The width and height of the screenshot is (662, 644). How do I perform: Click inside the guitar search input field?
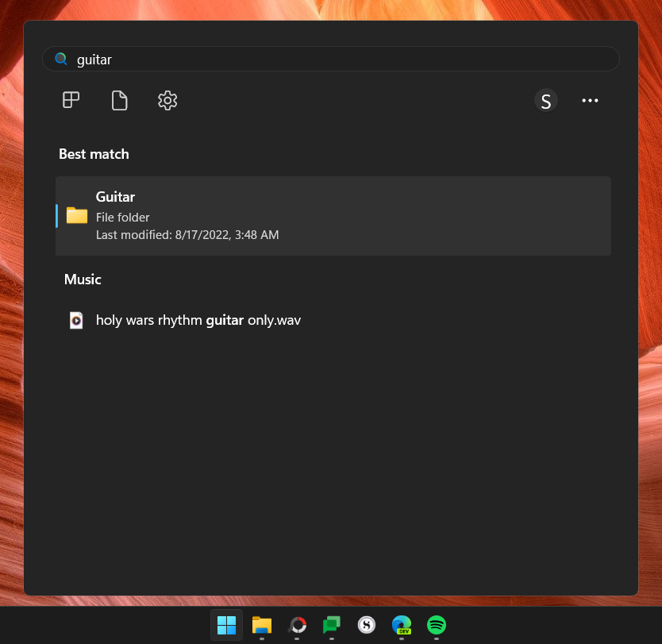click(x=318, y=59)
